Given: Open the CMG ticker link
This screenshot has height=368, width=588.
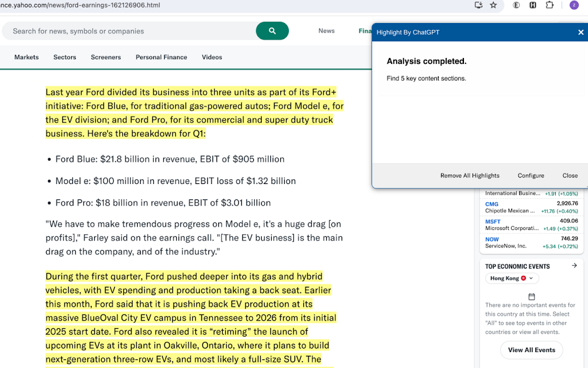Looking at the screenshot, I should pos(492,204).
